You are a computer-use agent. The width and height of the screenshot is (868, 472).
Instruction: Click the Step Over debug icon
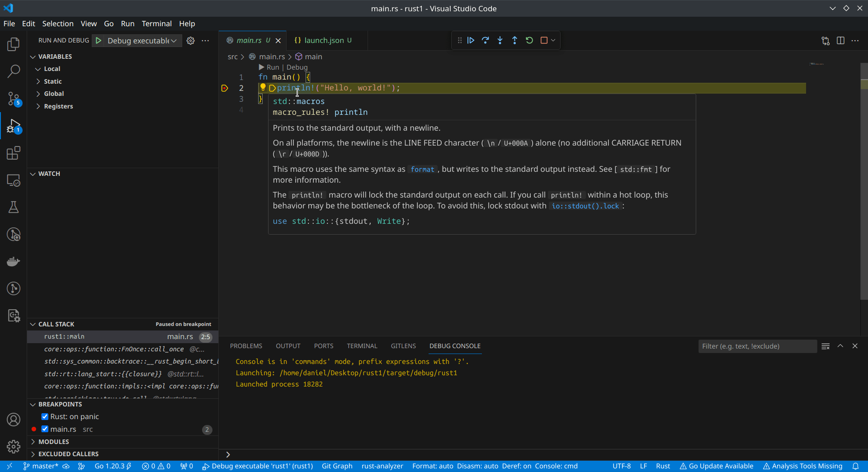coord(485,40)
